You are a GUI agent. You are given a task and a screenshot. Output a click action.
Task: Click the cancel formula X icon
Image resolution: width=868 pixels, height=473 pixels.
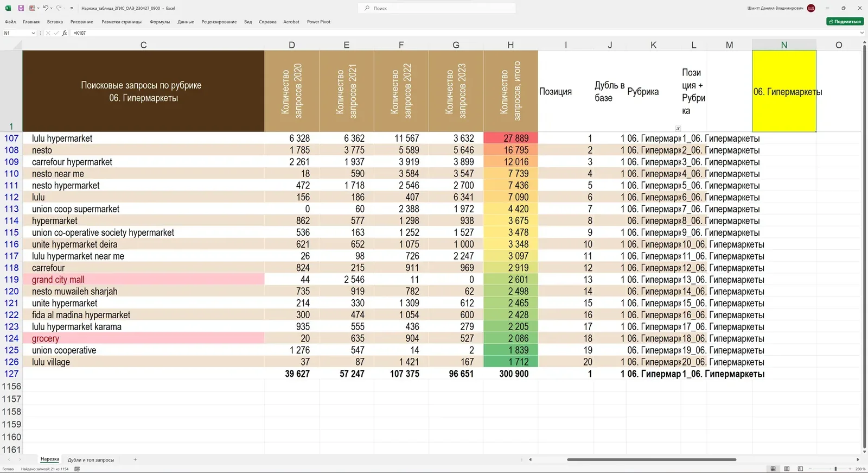click(48, 33)
